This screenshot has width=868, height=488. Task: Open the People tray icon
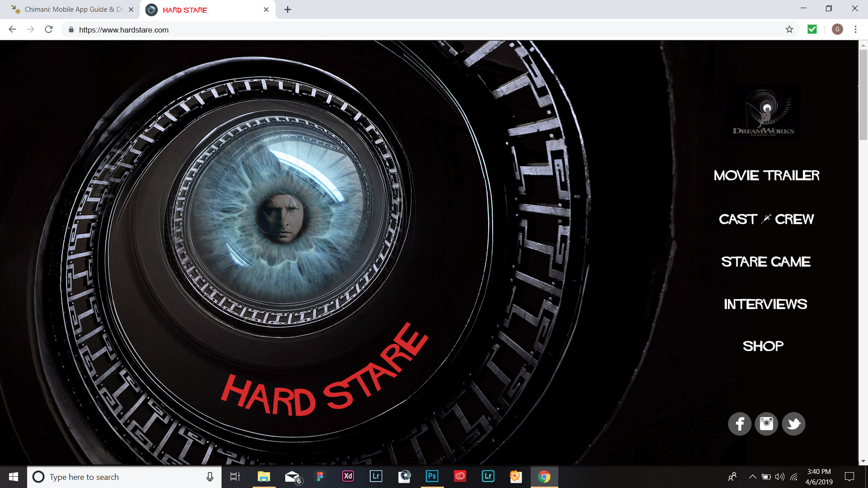click(x=732, y=477)
